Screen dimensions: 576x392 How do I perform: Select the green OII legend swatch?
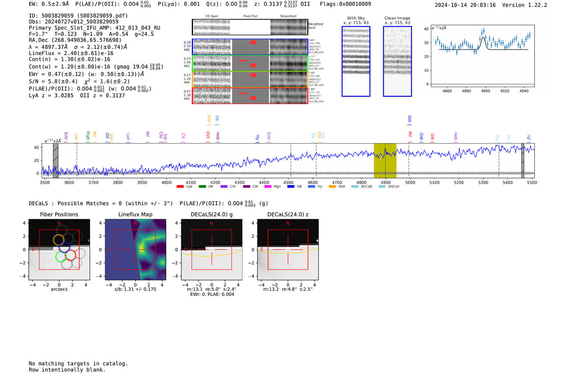[202, 186]
